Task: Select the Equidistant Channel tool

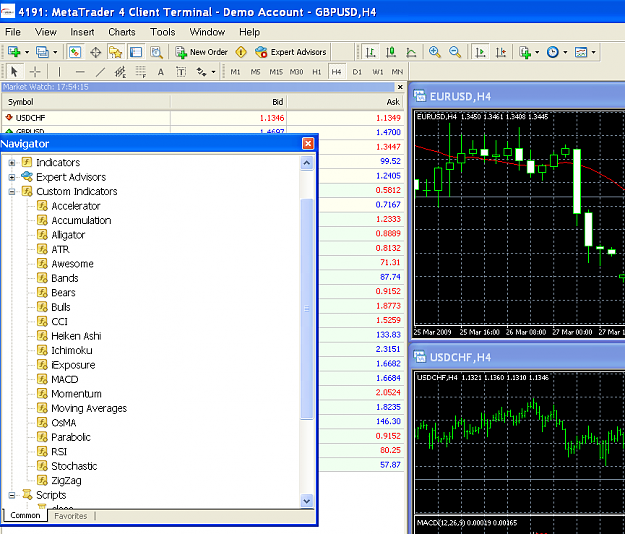Action: click(x=120, y=72)
